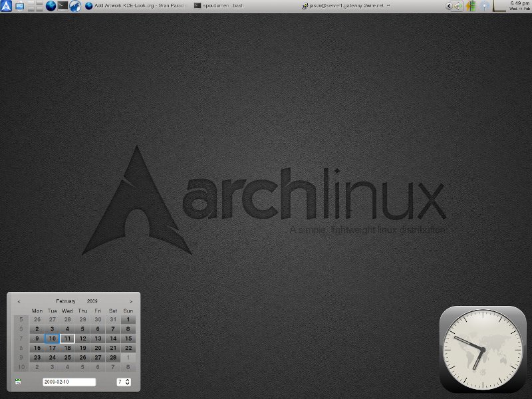Open the February month selector
Screen dimensions: 532x399
tap(66, 301)
